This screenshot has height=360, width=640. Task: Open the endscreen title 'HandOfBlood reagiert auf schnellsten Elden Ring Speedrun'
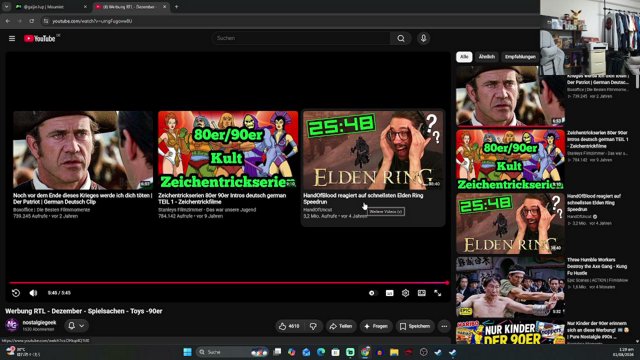click(x=363, y=198)
